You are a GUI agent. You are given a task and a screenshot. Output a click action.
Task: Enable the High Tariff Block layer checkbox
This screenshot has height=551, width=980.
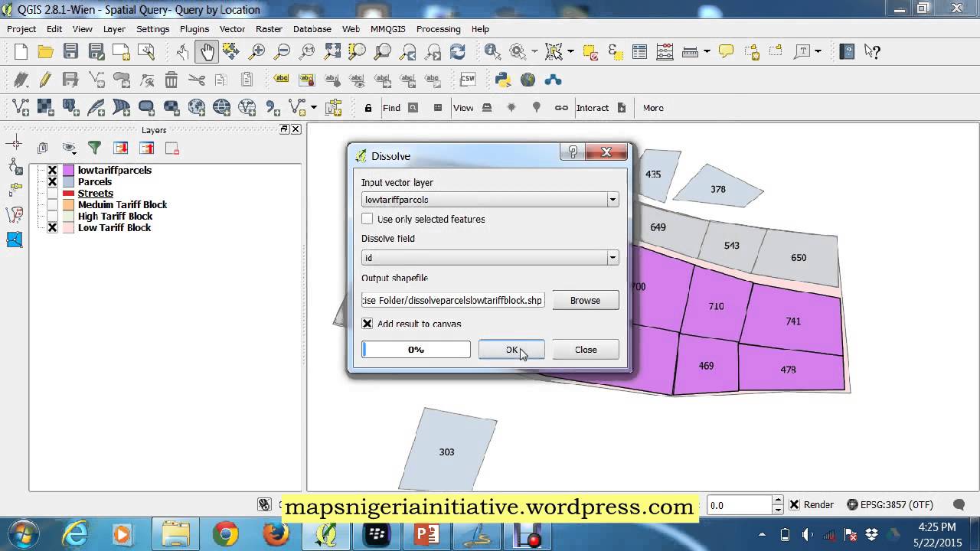(x=52, y=216)
